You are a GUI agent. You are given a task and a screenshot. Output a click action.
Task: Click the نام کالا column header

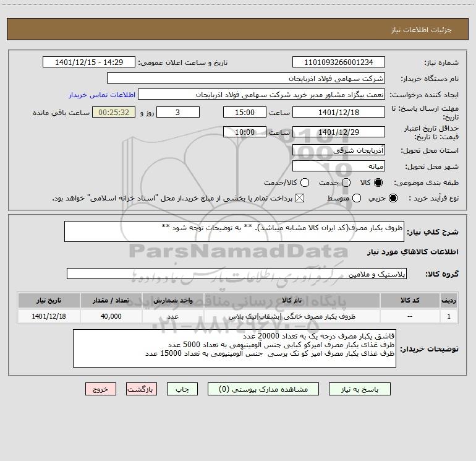click(292, 300)
